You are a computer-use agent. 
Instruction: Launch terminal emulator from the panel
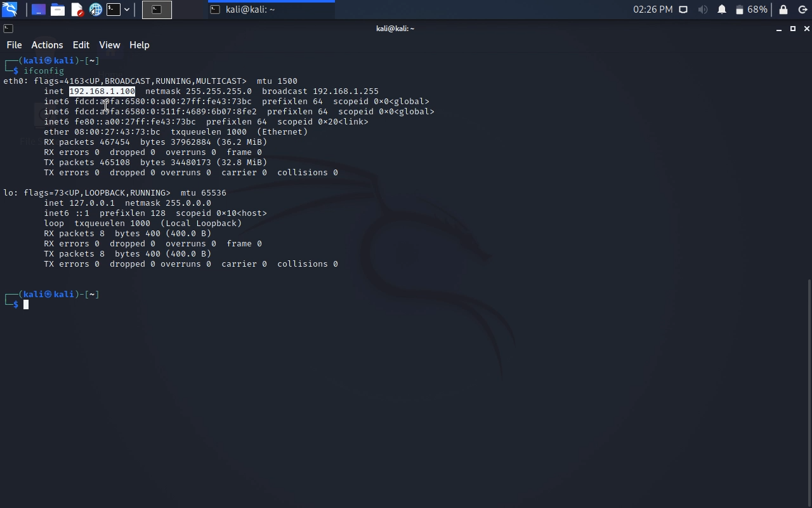(114, 10)
